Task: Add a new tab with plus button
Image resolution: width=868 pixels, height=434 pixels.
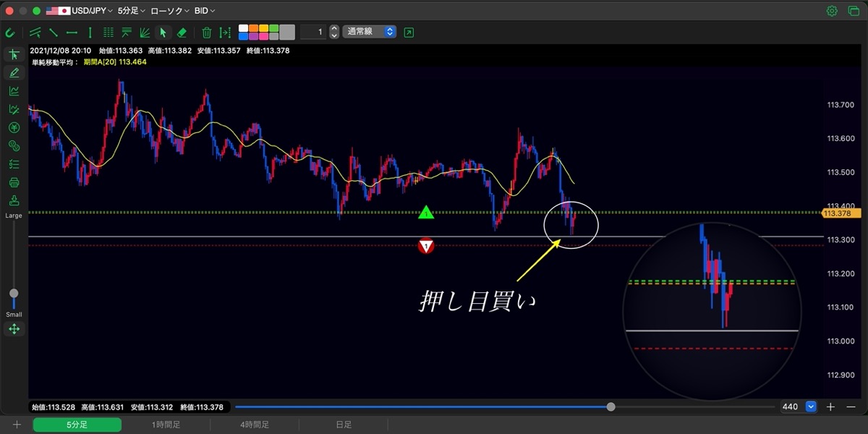Action: pyautogui.click(x=17, y=425)
